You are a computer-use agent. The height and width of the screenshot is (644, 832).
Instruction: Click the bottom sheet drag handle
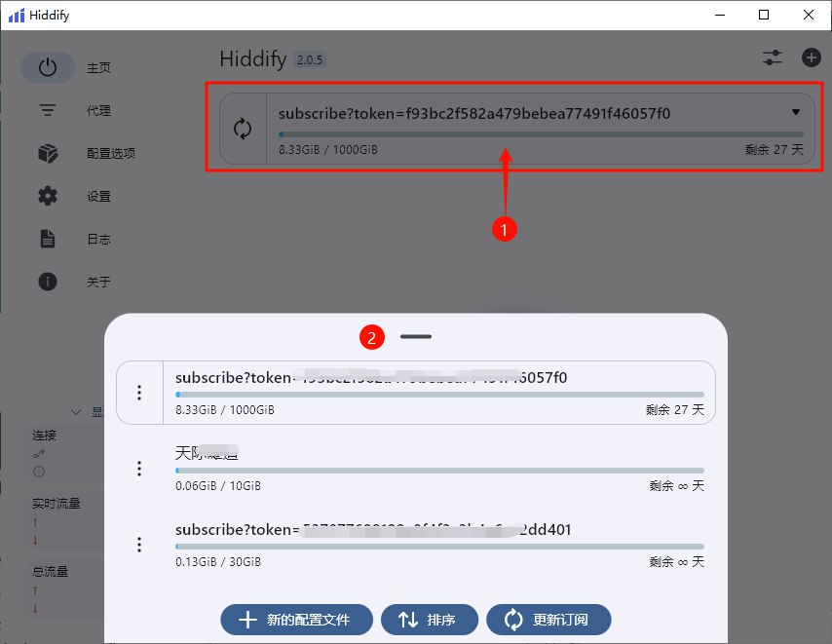pyautogui.click(x=415, y=337)
